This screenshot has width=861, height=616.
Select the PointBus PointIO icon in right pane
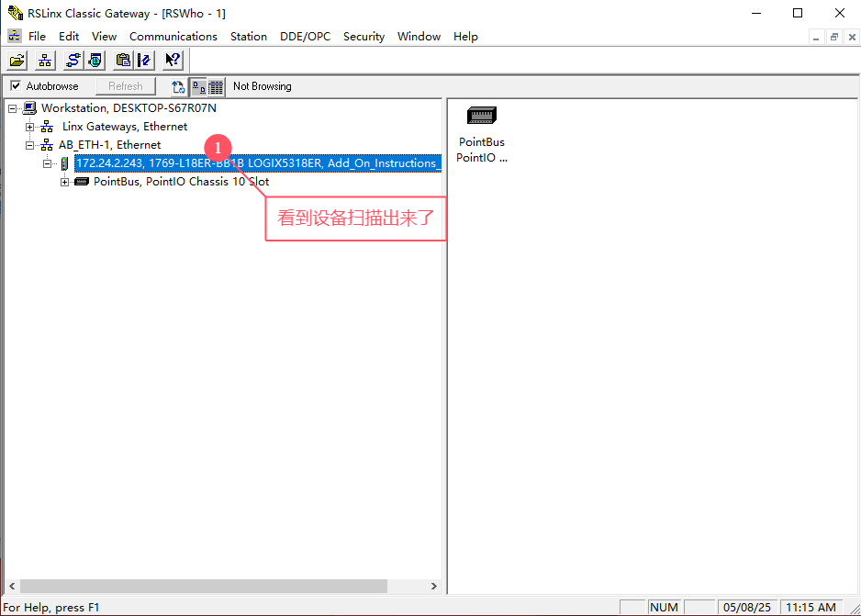click(482, 116)
